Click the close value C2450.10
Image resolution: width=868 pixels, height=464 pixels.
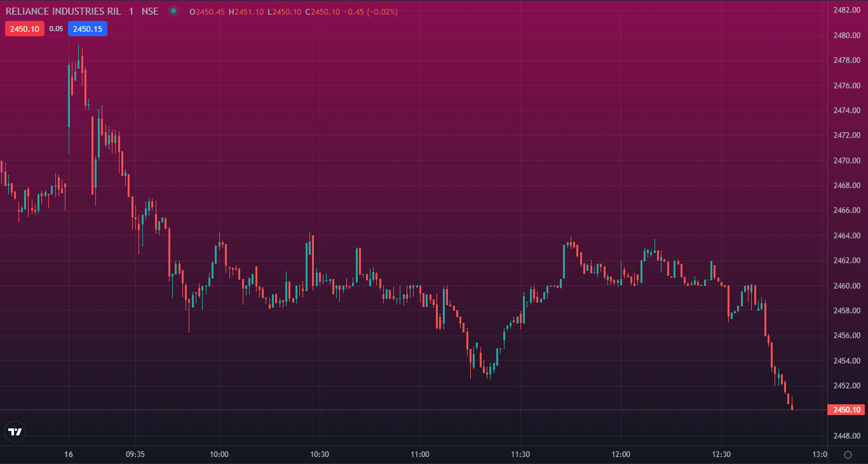coord(323,12)
